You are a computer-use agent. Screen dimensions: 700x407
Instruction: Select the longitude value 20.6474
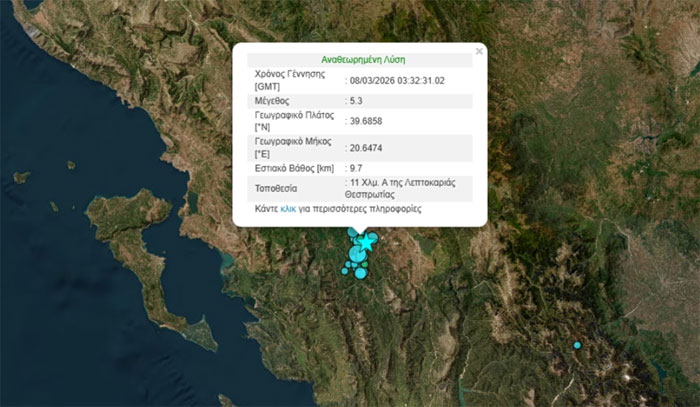tap(364, 148)
